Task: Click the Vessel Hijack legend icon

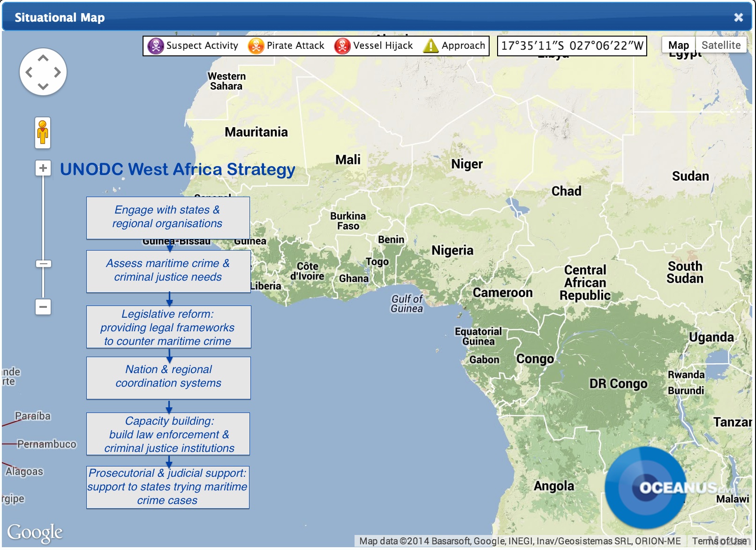Action: 342,46
